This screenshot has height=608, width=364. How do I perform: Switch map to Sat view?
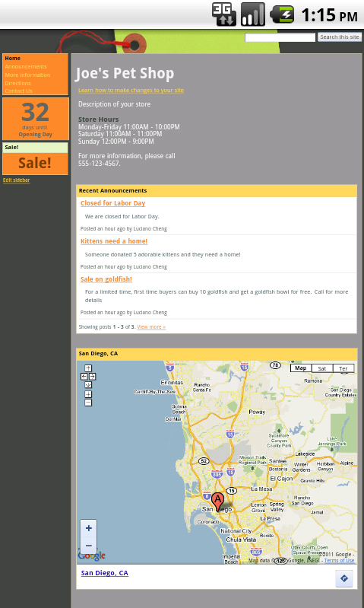pyautogui.click(x=322, y=368)
